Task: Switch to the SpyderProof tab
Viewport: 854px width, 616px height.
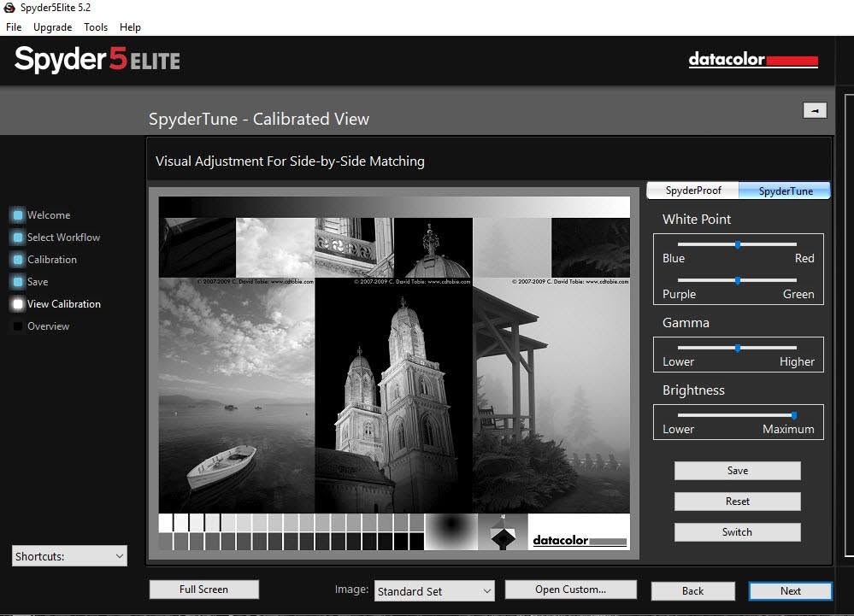Action: coord(692,191)
